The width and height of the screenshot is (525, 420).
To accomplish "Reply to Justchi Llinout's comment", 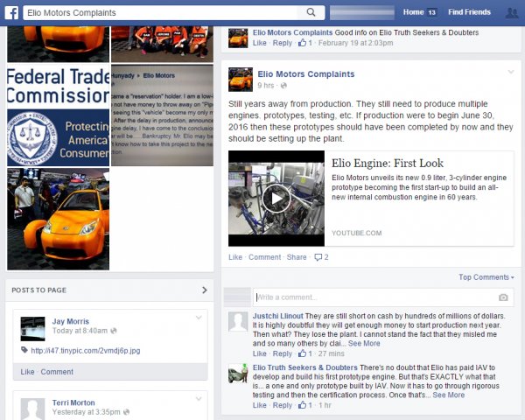I will click(x=283, y=353).
